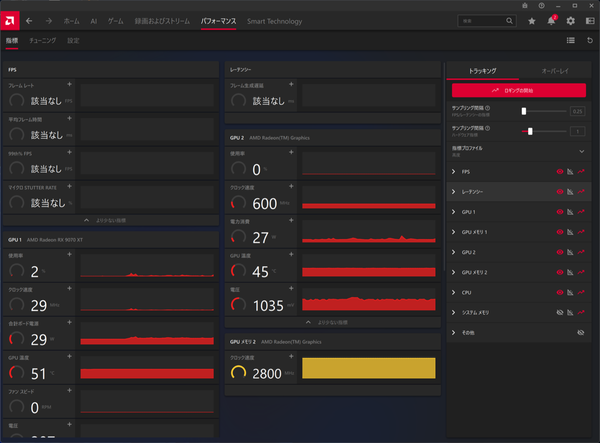Open the 指標プロファイル dropdown
Screen dimensions: 600x443
pos(581,151)
